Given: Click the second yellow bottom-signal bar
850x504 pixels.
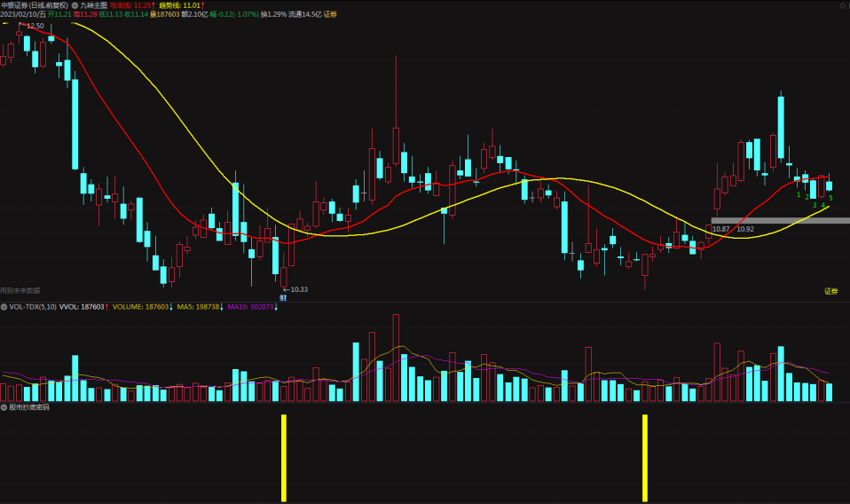Looking at the screenshot, I should point(644,458).
